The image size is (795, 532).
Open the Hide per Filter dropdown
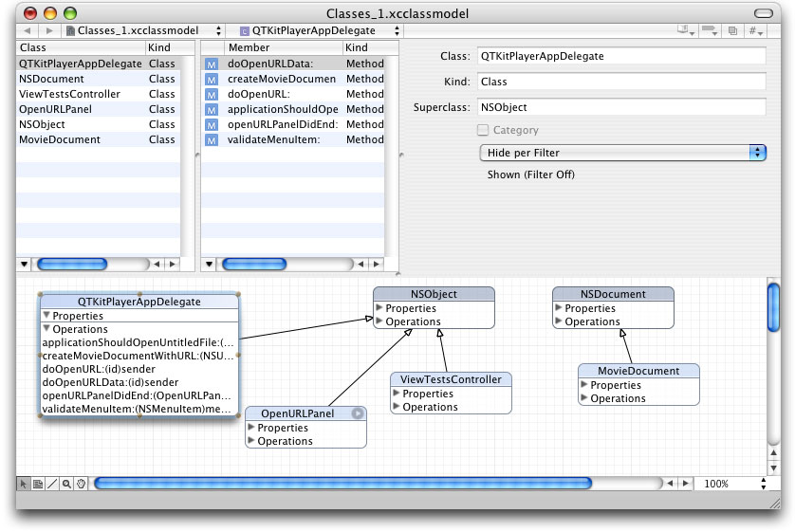tap(622, 153)
